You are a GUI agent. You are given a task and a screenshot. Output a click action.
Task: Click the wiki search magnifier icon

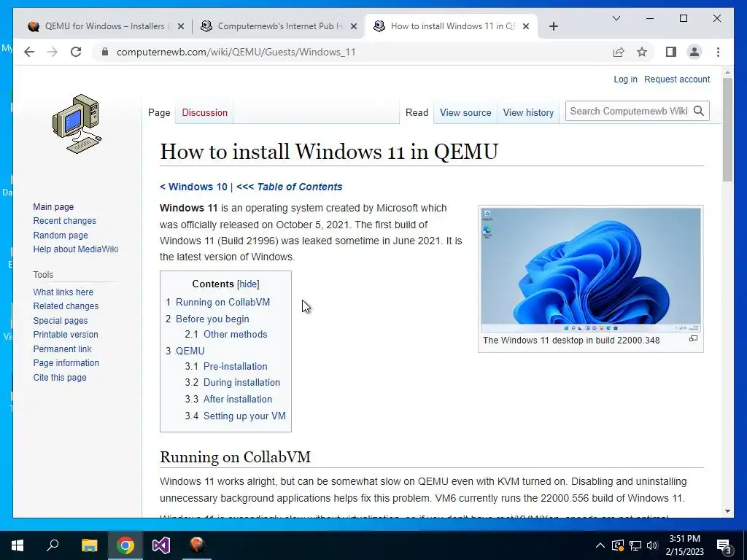(699, 111)
